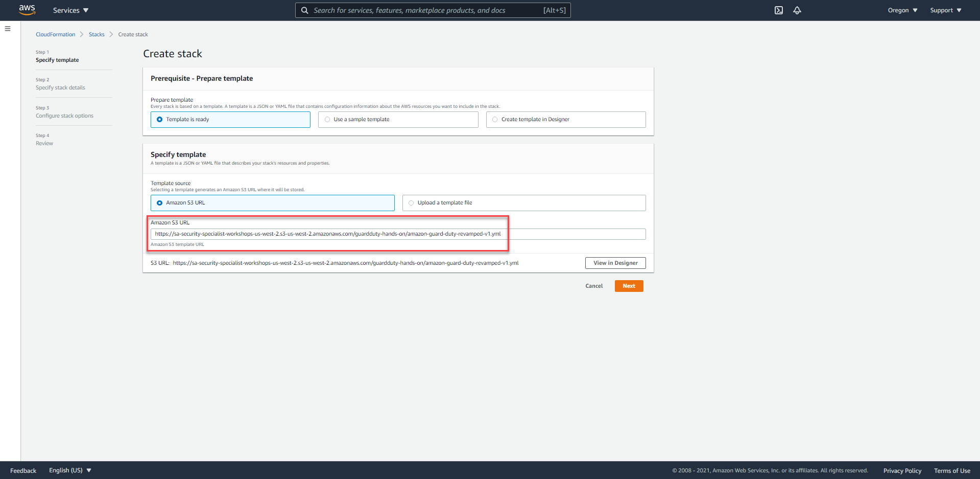Choose Template is ready option
The height and width of the screenshot is (479, 980).
(230, 120)
